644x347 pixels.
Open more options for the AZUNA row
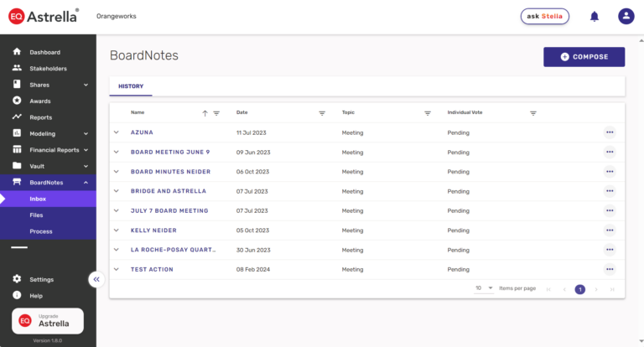[x=610, y=132]
